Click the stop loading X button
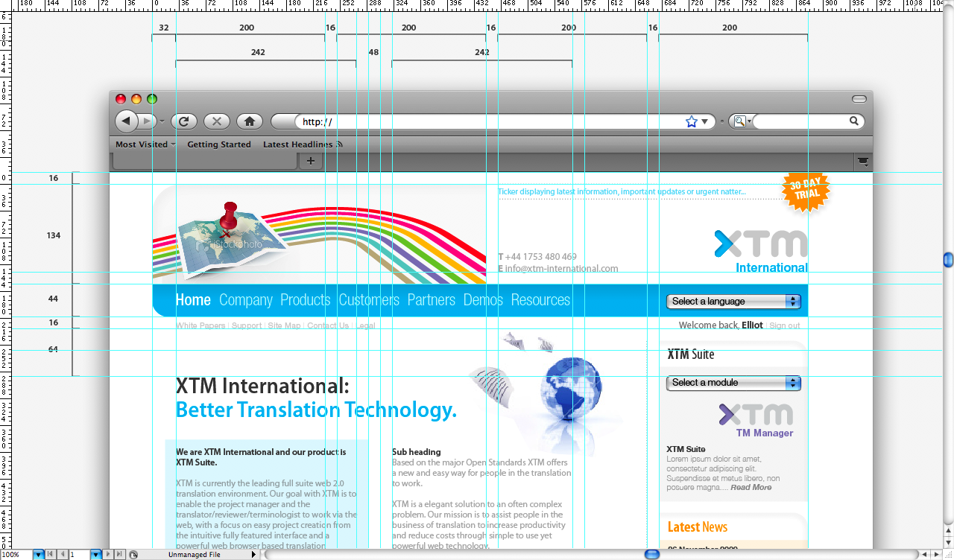954x560 pixels. [x=217, y=121]
